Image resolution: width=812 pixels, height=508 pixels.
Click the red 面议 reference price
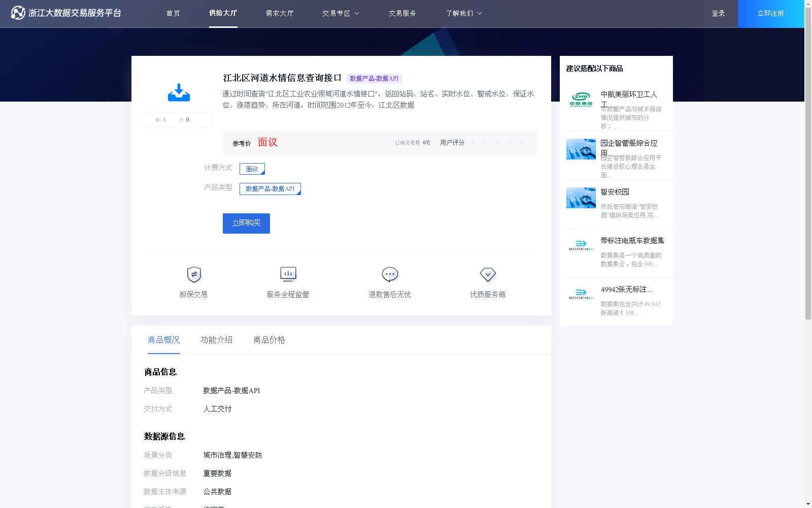tap(267, 142)
